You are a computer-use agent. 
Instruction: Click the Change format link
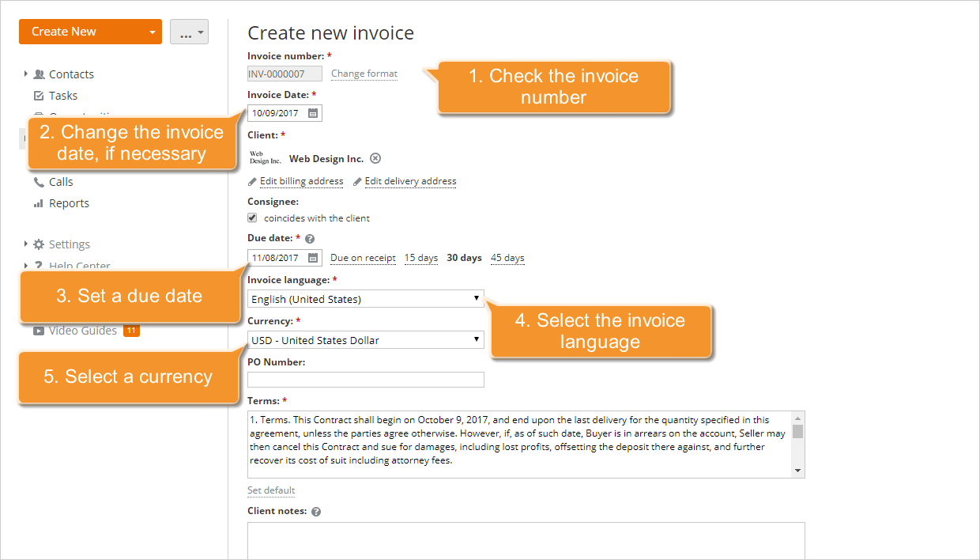[x=364, y=74]
